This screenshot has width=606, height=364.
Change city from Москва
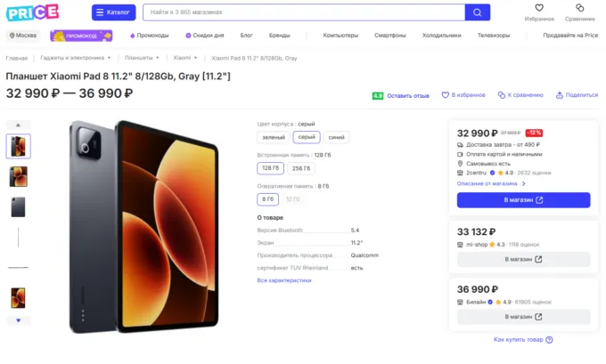23,35
